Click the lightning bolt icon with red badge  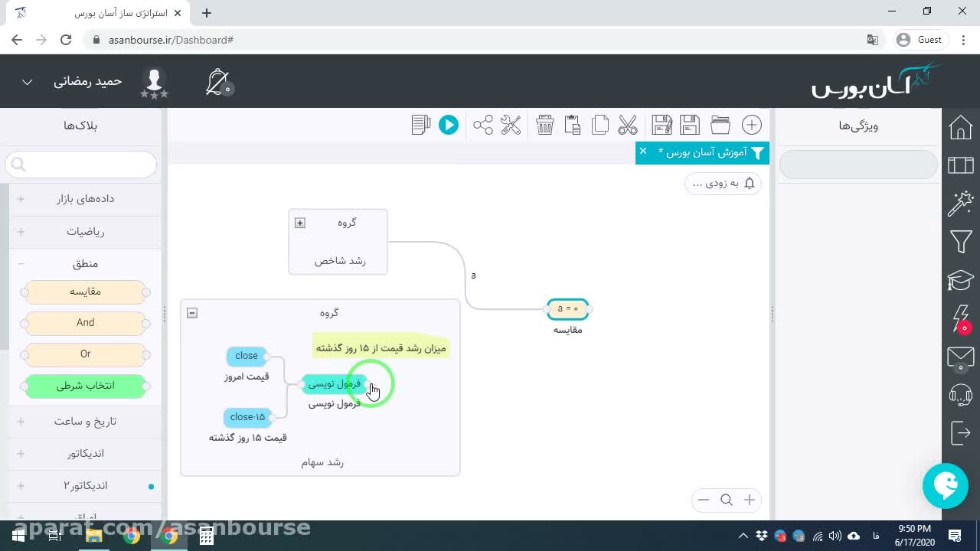960,318
